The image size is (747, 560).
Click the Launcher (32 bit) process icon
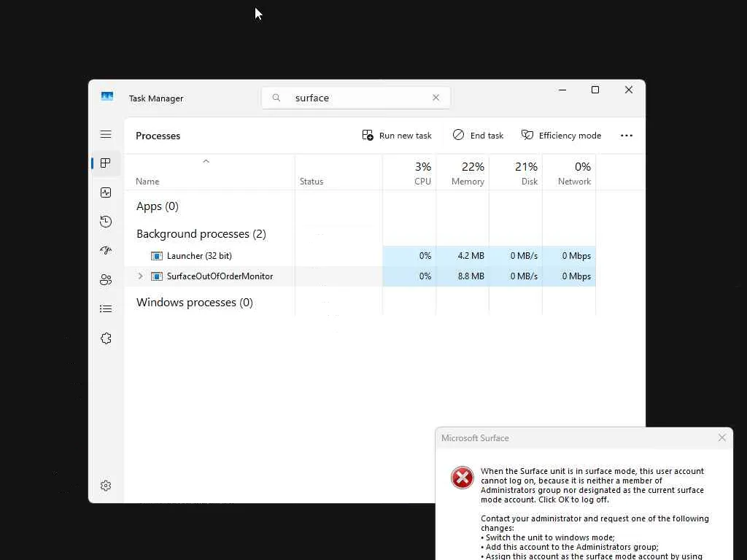[157, 256]
